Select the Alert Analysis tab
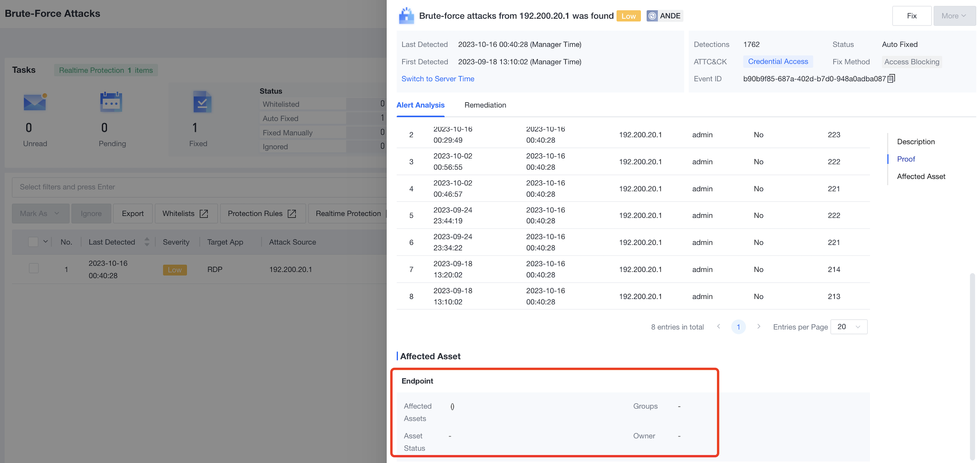 coord(420,105)
